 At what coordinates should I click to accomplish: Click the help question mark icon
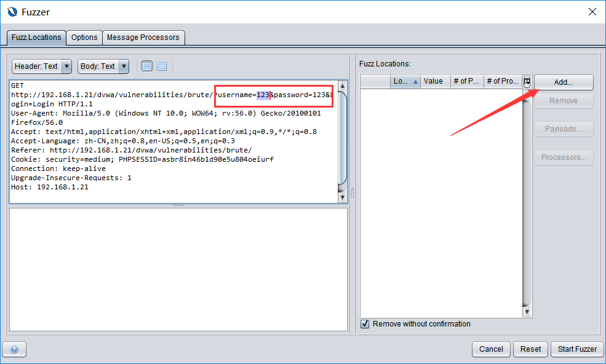click(14, 349)
